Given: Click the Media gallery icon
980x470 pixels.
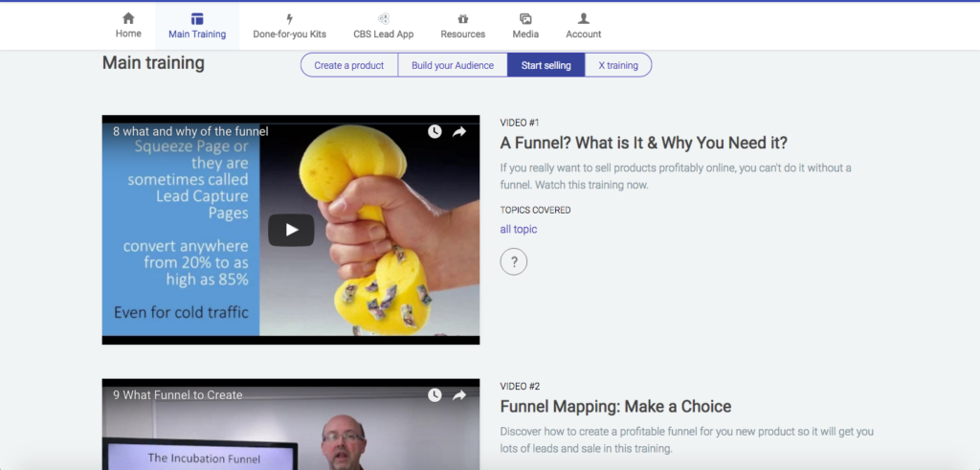Looking at the screenshot, I should [x=525, y=19].
